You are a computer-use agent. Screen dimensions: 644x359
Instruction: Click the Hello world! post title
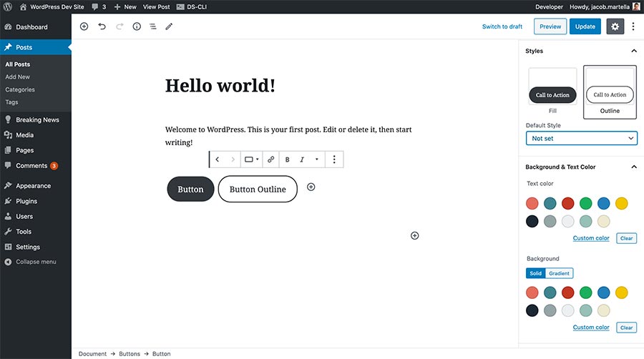tap(220, 85)
